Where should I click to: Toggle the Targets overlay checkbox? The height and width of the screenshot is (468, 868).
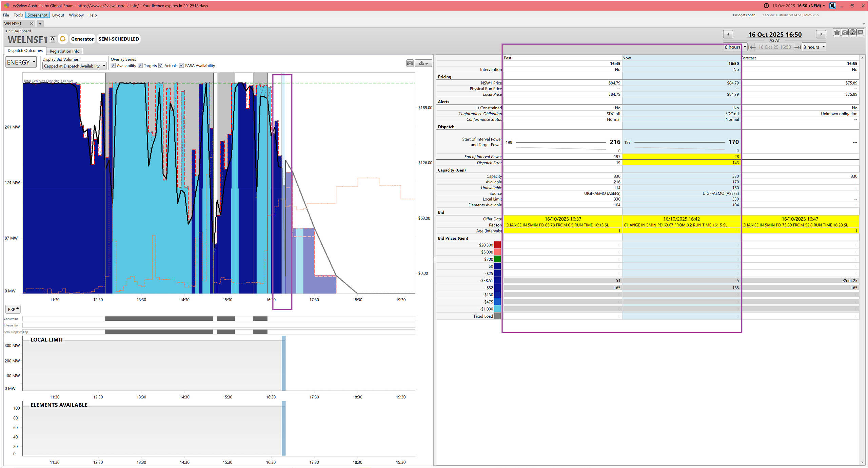coord(140,65)
